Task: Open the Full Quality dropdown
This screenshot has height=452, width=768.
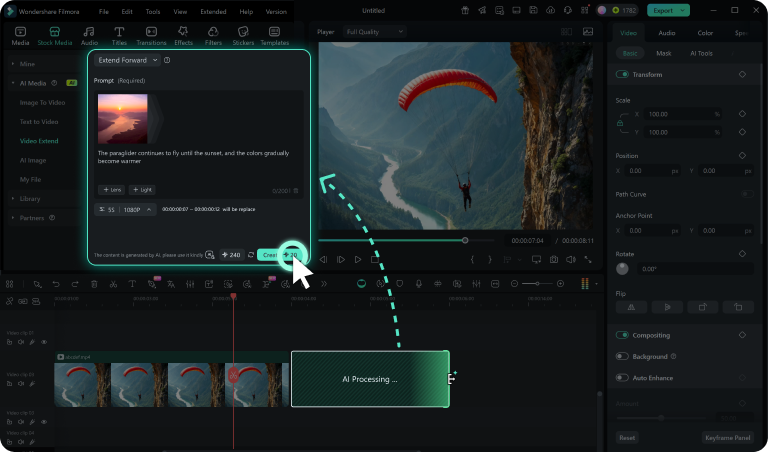Action: [x=374, y=32]
